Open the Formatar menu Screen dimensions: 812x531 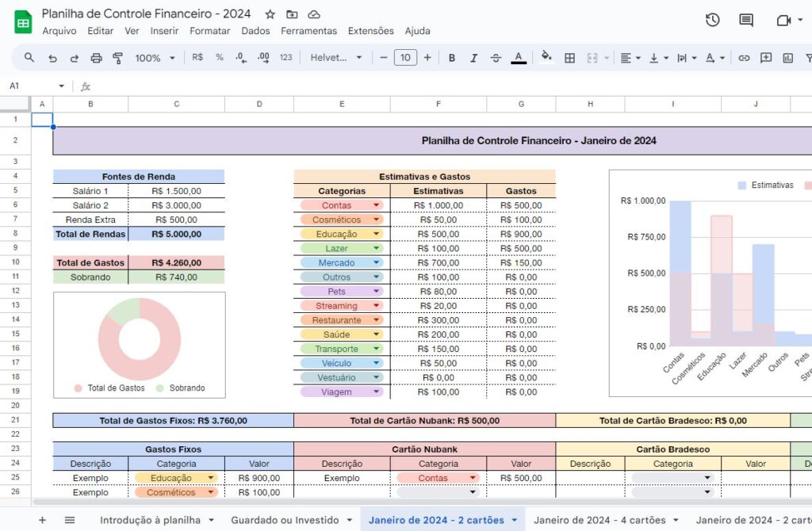[x=209, y=31]
